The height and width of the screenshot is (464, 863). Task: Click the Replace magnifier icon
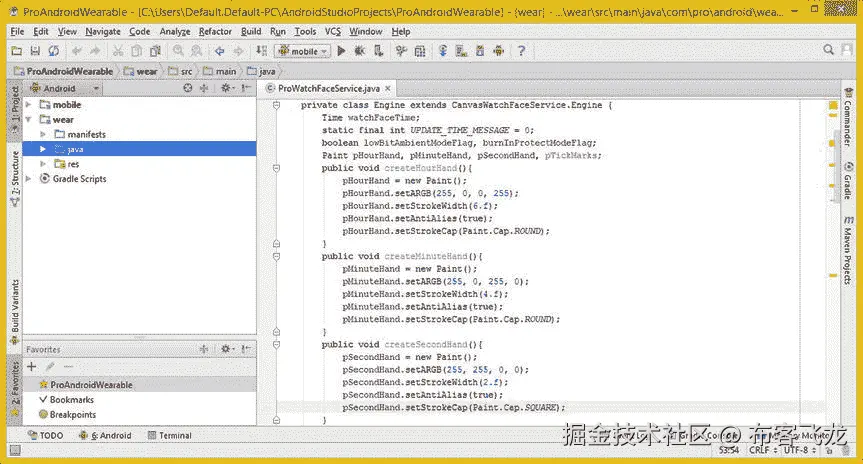(196, 51)
